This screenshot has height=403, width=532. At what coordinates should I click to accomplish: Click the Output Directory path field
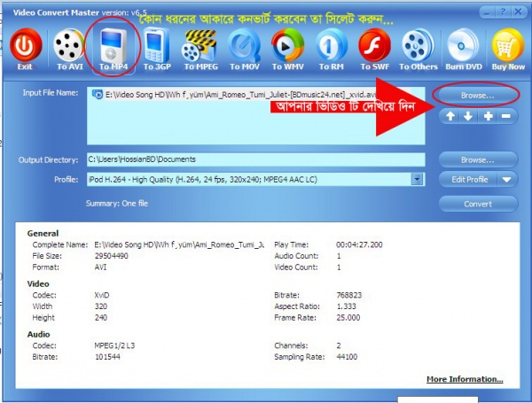click(256, 159)
